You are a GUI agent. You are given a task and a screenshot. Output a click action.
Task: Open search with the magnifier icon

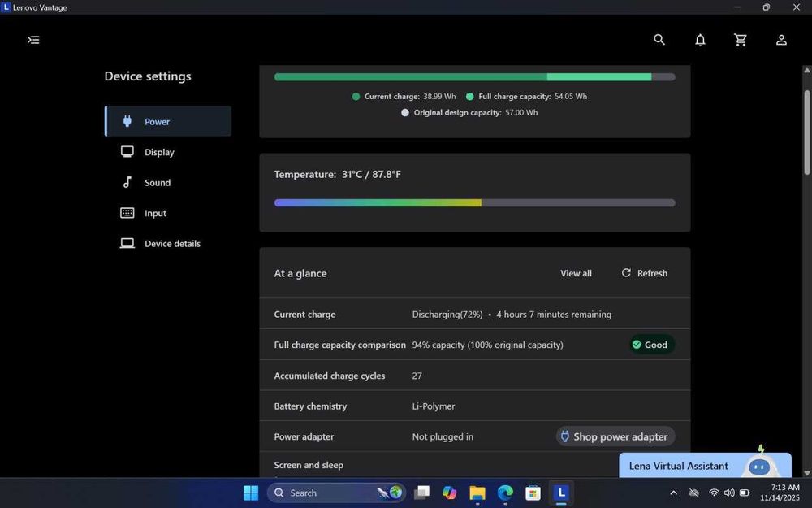tap(659, 39)
